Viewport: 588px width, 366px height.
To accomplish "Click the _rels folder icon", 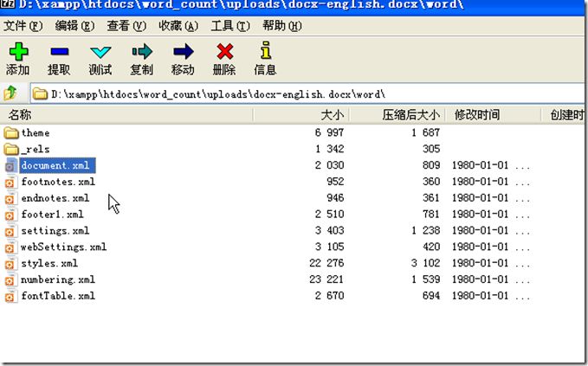I will (x=11, y=149).
